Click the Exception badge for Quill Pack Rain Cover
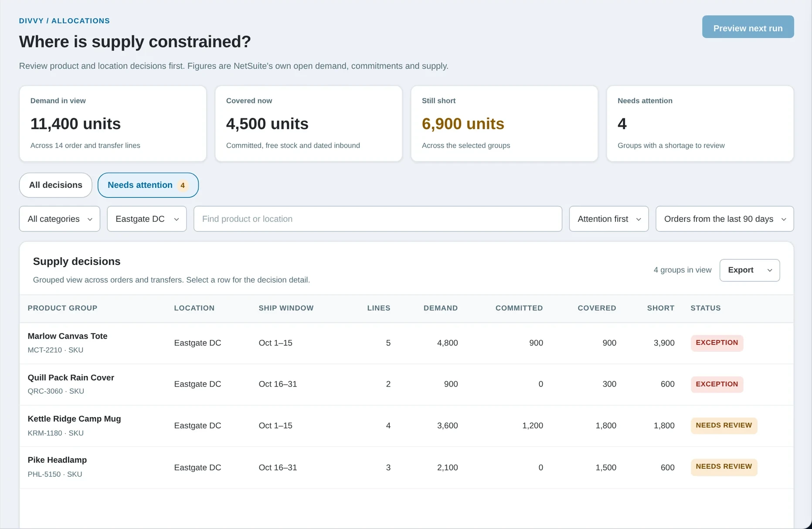 717,384
